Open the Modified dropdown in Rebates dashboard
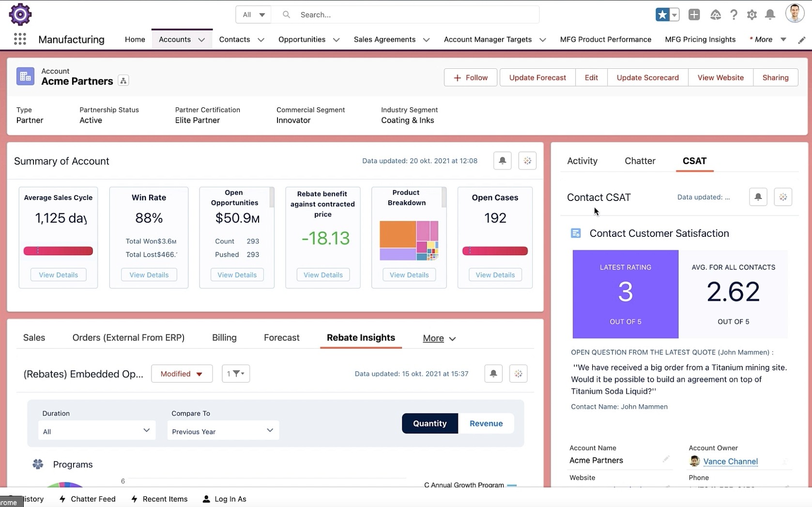812x507 pixels. [x=182, y=373]
